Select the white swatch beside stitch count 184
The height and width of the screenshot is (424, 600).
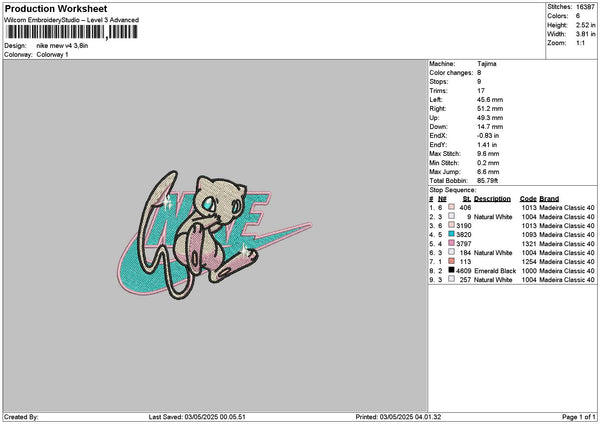tap(452, 252)
